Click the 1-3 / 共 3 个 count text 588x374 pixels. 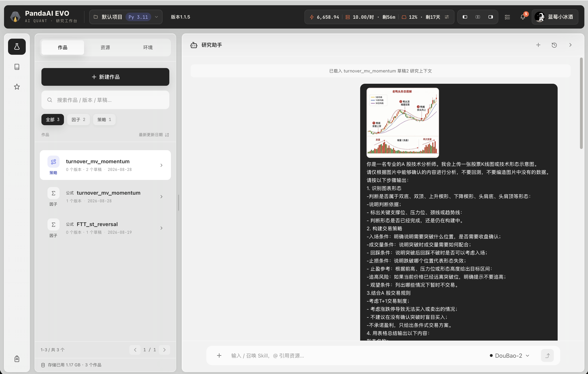52,350
